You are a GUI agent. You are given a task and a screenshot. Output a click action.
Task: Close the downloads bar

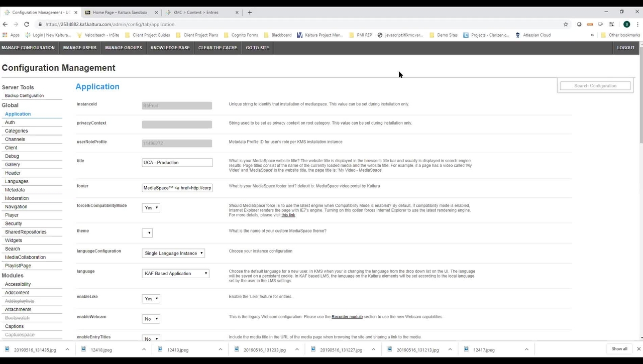tap(638, 349)
